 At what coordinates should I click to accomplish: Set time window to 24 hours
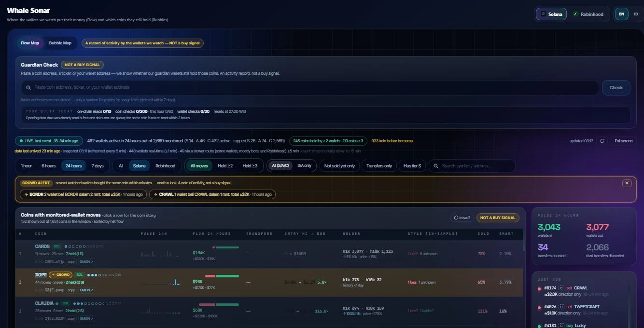[73, 166]
